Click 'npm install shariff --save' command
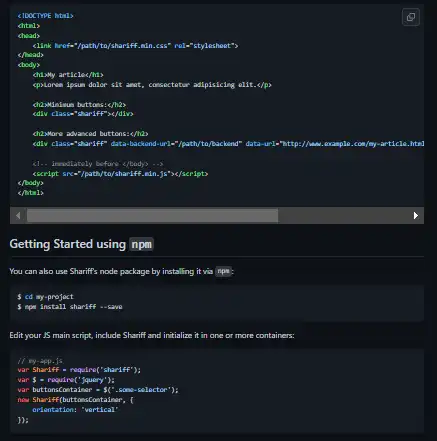This screenshot has height=441, width=437. 74,307
